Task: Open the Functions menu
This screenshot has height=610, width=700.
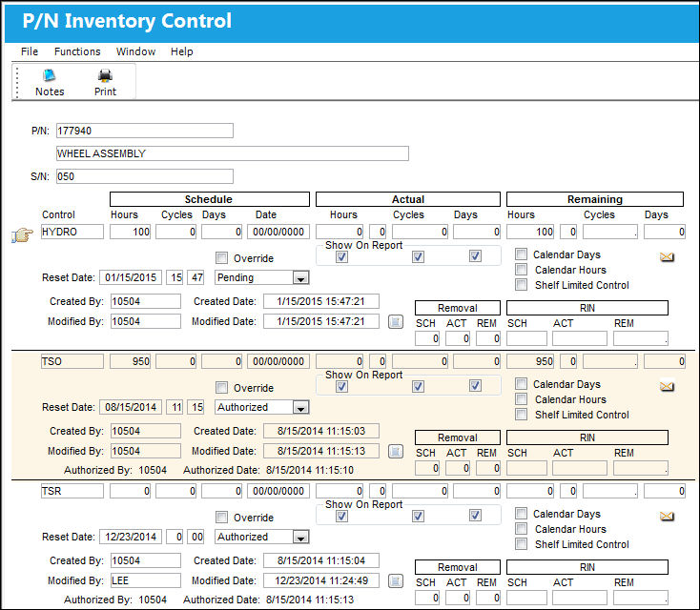Action: point(77,51)
